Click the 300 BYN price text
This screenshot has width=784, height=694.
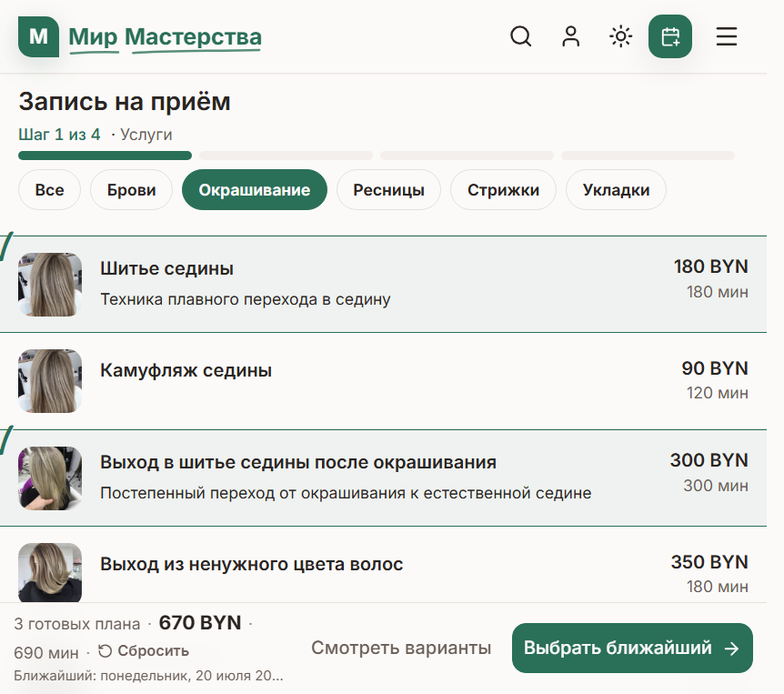click(x=709, y=460)
